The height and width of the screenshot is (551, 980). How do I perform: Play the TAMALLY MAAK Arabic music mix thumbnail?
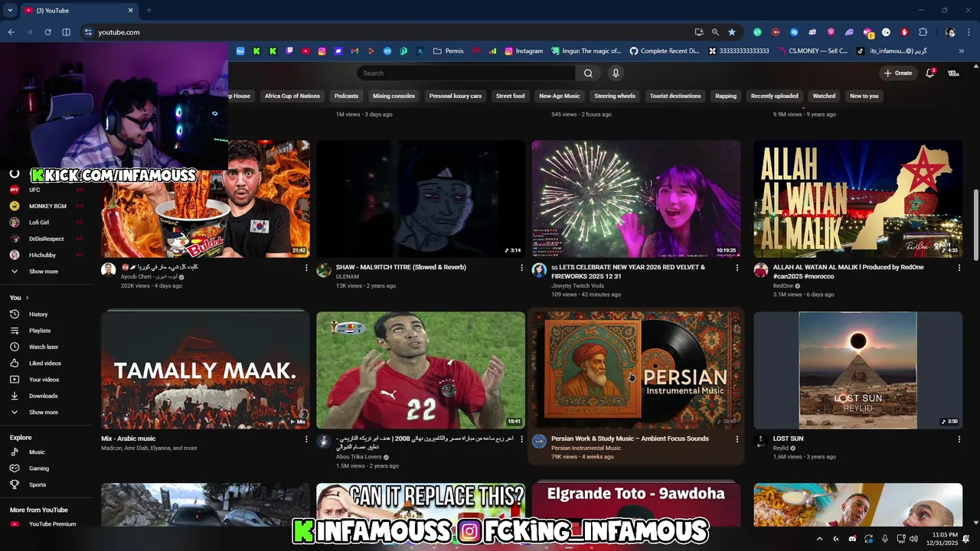click(205, 370)
